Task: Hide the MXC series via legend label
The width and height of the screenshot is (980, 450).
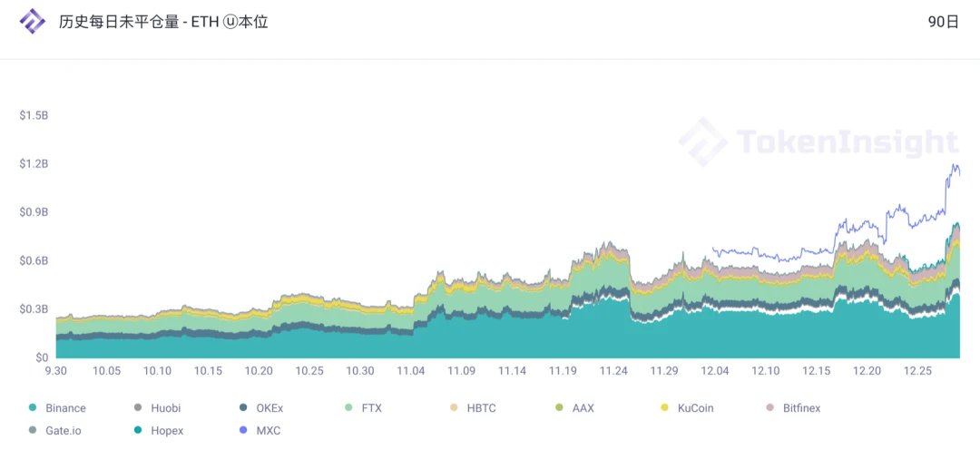Action: [x=268, y=431]
